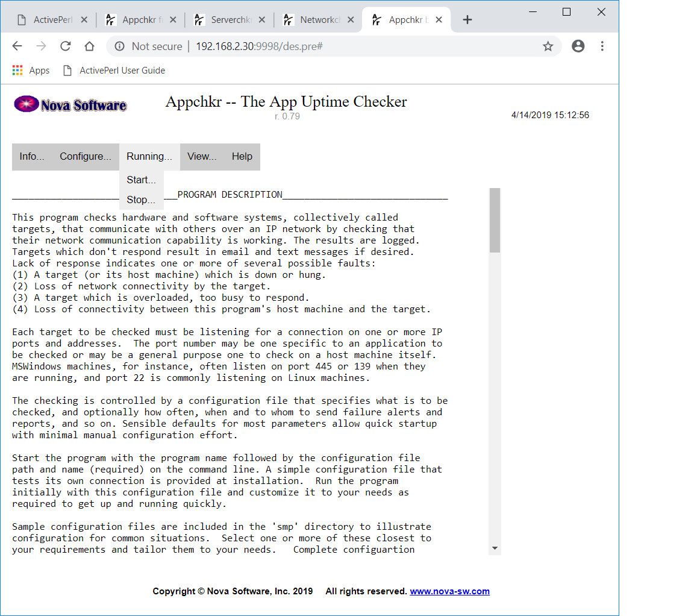The height and width of the screenshot is (616, 694).
Task: Click the scrollbar down arrow
Action: 495,548
